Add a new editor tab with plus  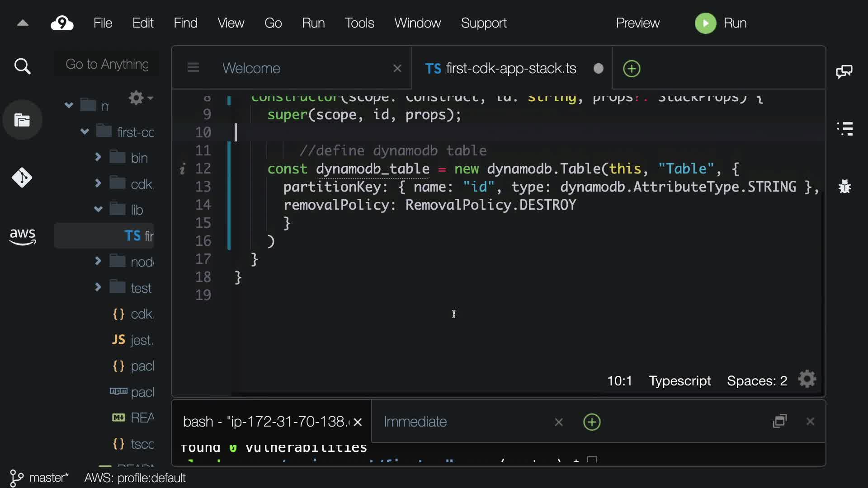632,69
